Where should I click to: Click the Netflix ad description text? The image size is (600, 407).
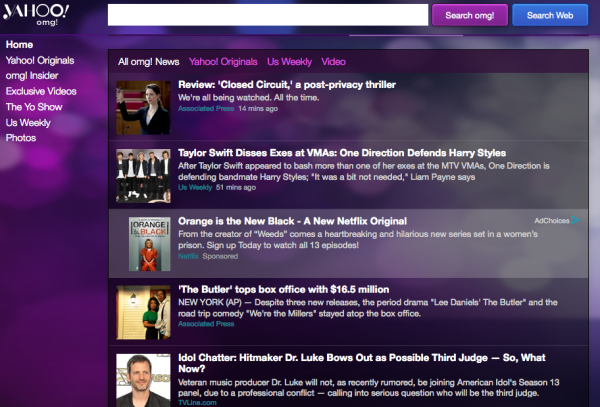(358, 239)
